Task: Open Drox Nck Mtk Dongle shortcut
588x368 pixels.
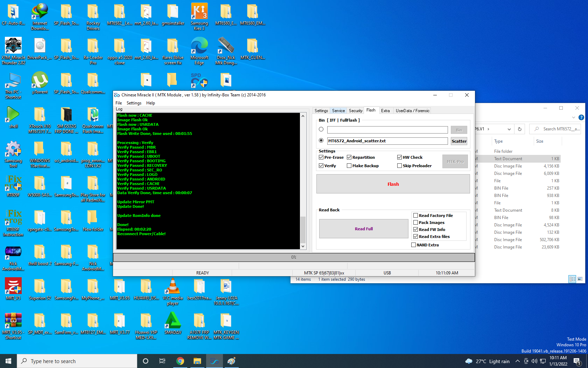Action: click(x=226, y=51)
